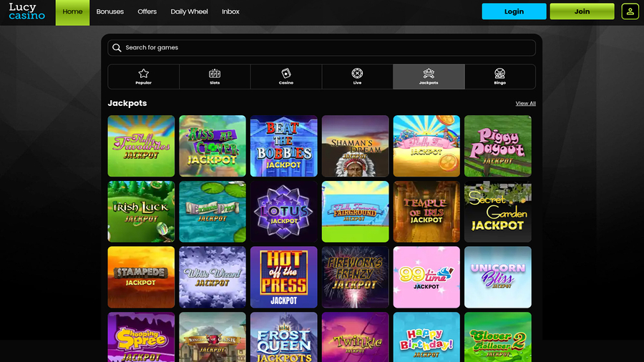Open Kingdom of Cash Jackpot game
Viewport: 644px width, 362px height.
pos(213,338)
